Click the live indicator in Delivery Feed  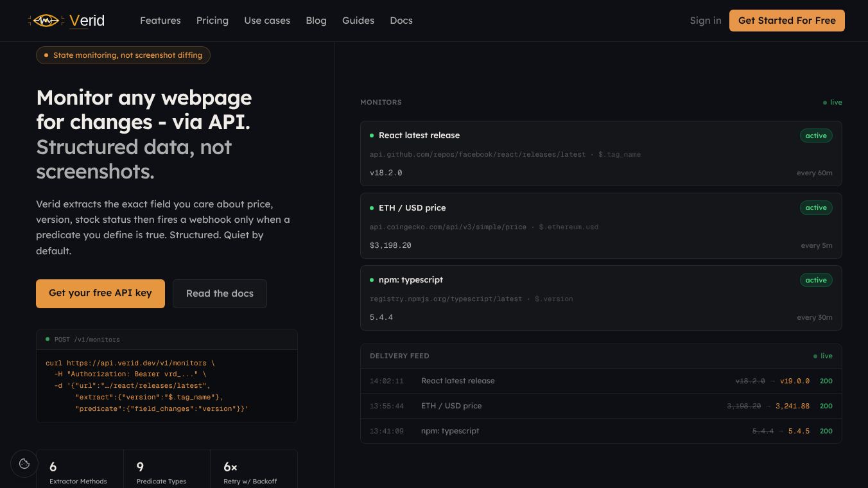click(x=823, y=356)
